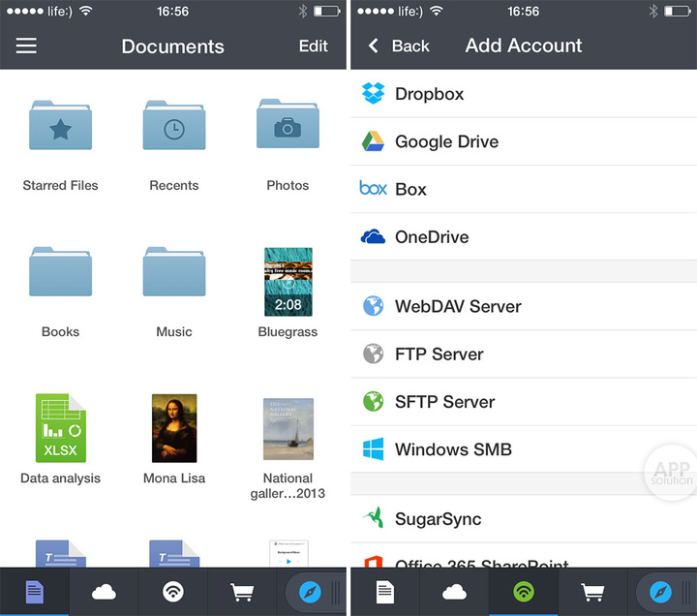Go Back from the Add Account screen

pos(399,46)
